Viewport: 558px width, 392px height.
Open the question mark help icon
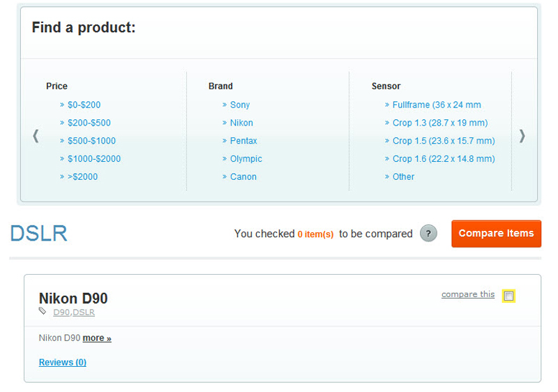click(428, 234)
